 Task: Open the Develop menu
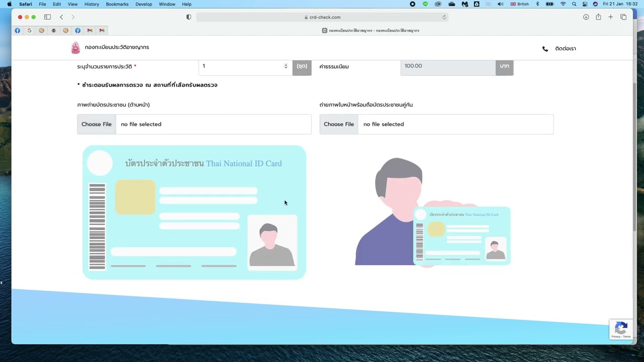tap(143, 4)
